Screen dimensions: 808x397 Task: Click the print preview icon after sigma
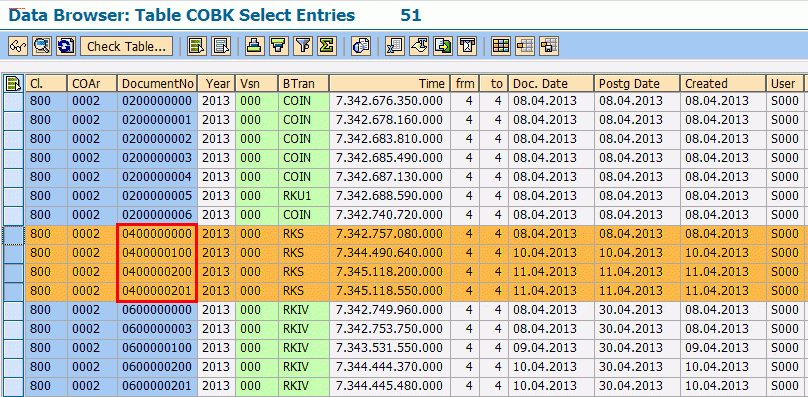tap(361, 46)
